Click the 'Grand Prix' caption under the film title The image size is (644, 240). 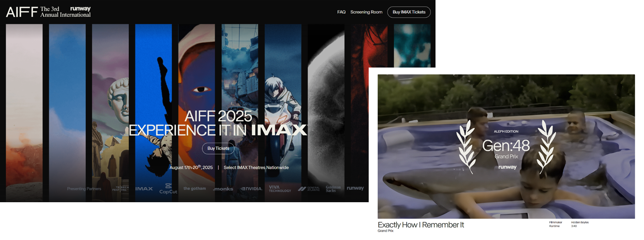pyautogui.click(x=385, y=231)
